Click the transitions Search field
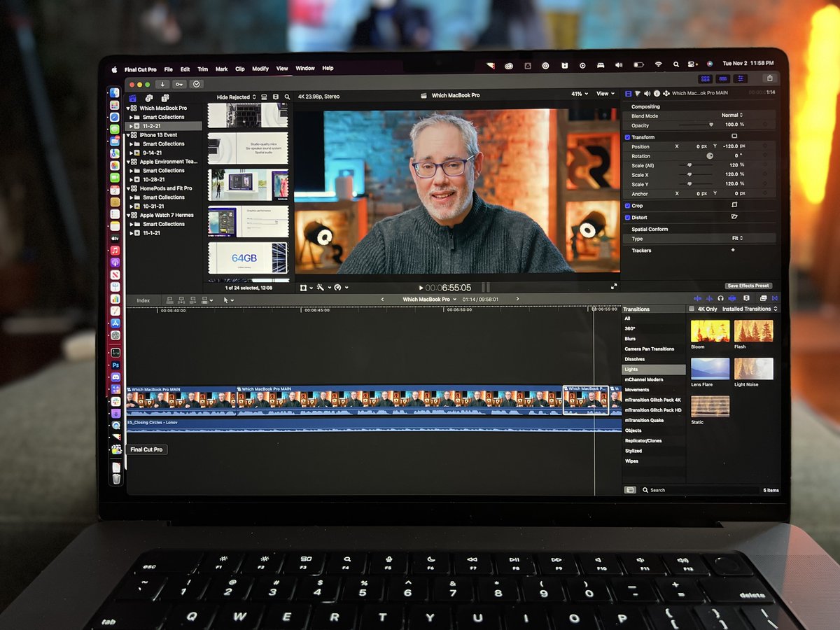Viewport: 840px width, 630px height. tap(700, 490)
